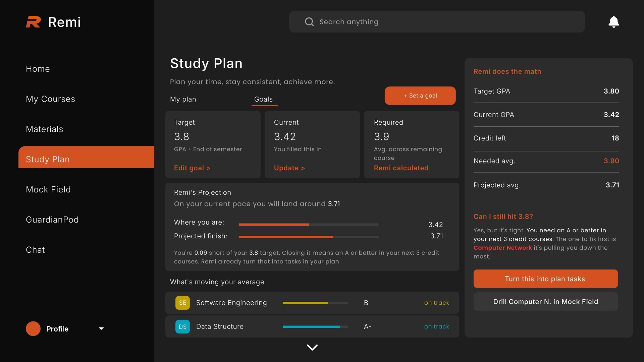Click the Remi logo icon

(33, 22)
